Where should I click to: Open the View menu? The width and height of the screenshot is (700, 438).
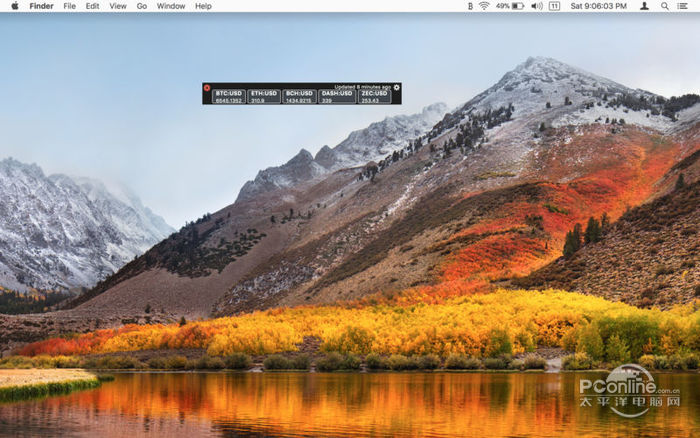tap(118, 6)
